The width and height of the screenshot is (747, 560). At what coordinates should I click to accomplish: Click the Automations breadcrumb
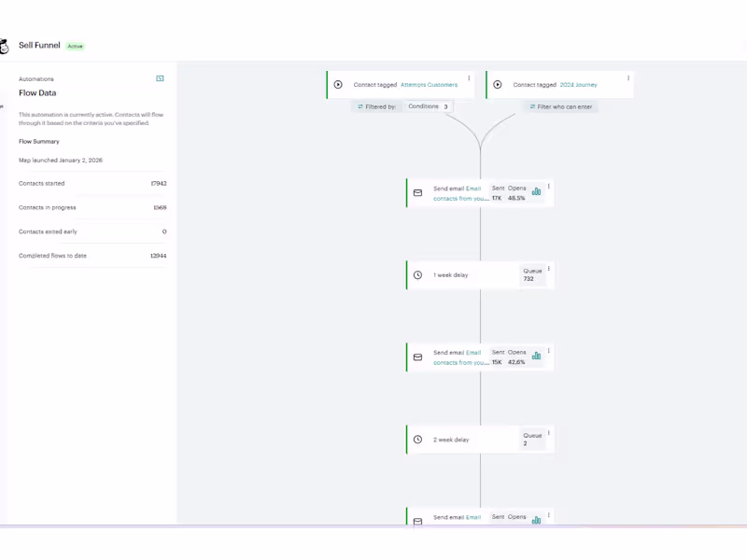36,79
